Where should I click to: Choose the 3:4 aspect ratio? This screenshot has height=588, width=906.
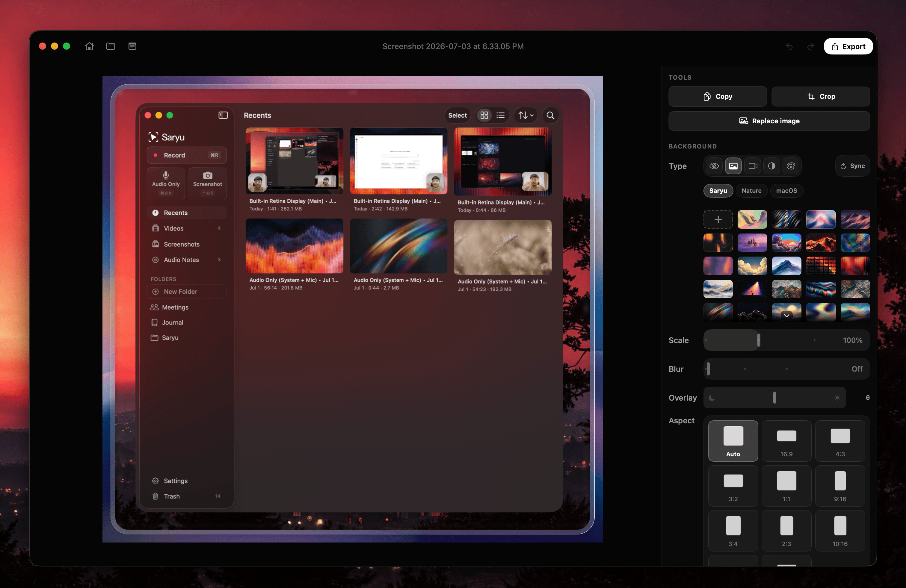click(x=733, y=531)
